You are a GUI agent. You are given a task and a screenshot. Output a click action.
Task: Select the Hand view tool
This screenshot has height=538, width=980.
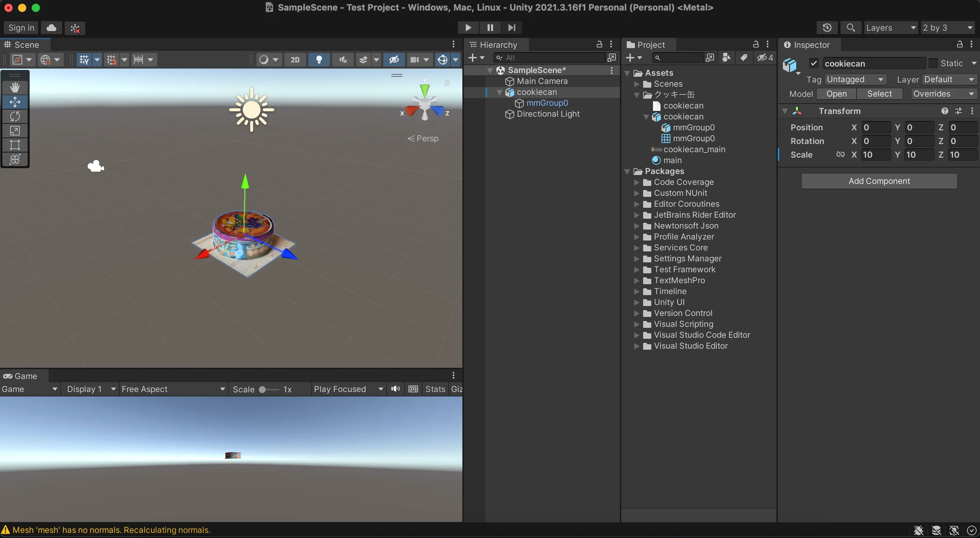click(x=15, y=88)
